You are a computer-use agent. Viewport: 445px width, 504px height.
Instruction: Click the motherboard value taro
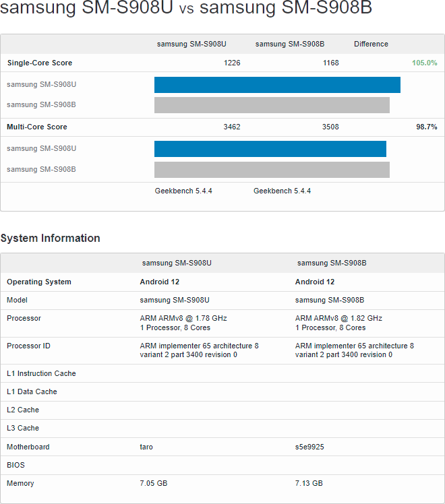146,447
